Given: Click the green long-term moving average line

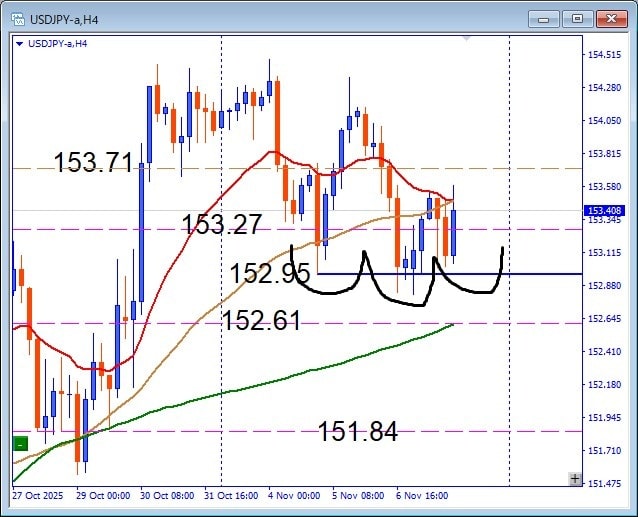Looking at the screenshot, I should [x=300, y=374].
